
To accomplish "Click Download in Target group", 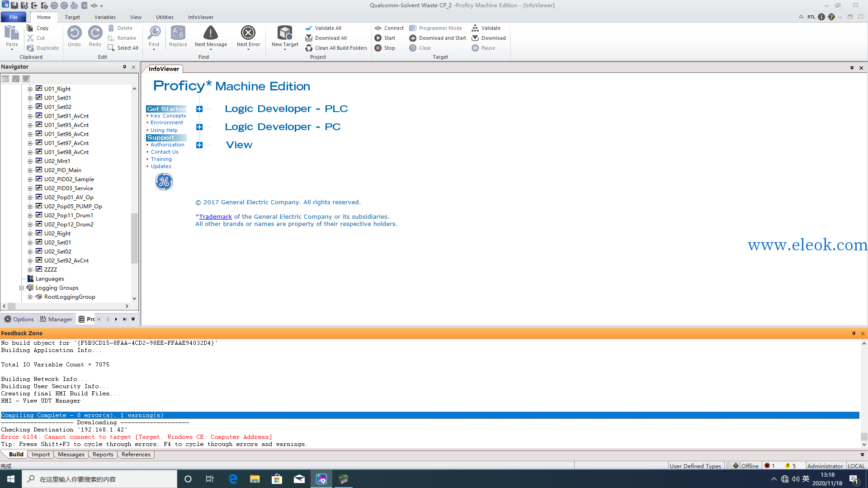I will point(489,38).
